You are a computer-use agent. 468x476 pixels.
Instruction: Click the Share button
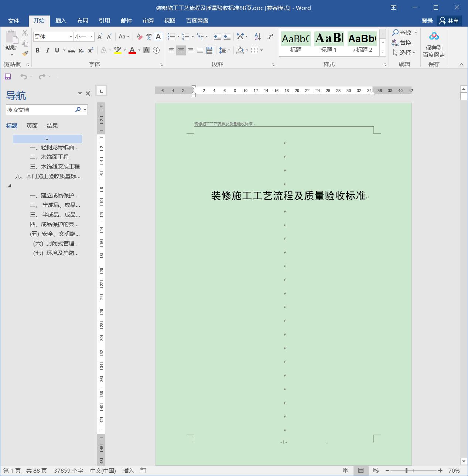click(449, 21)
